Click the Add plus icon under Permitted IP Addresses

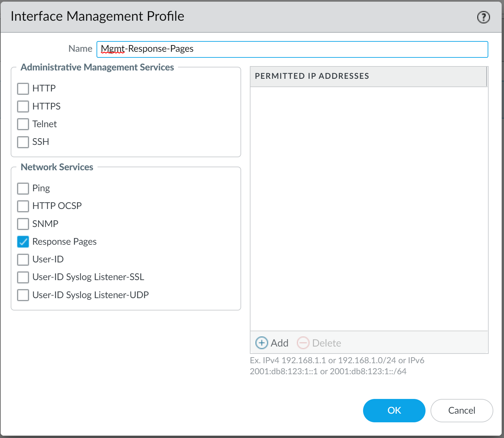(x=262, y=343)
